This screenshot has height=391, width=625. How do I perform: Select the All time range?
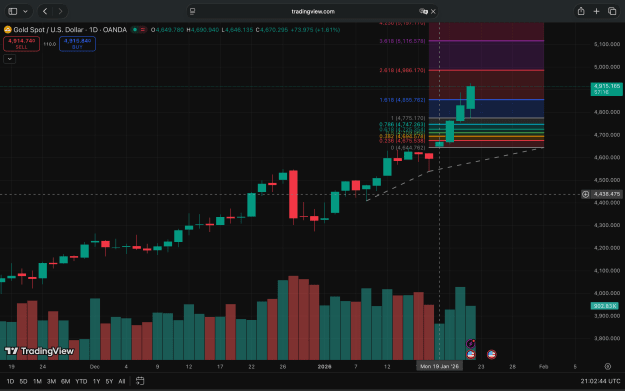pos(122,381)
